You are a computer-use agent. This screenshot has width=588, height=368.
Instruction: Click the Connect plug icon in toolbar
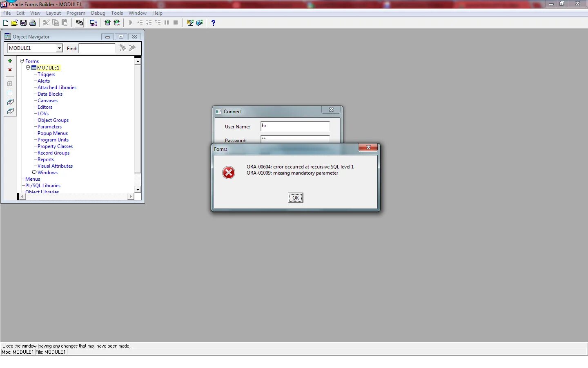pos(80,23)
